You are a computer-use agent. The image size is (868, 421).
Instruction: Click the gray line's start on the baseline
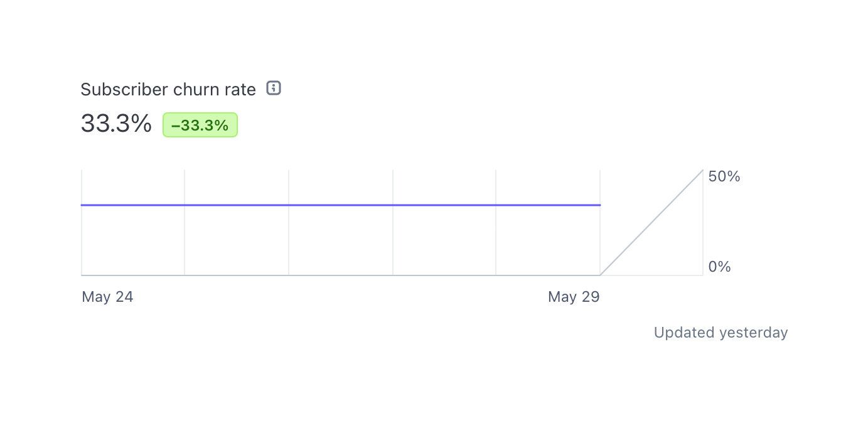click(x=601, y=275)
